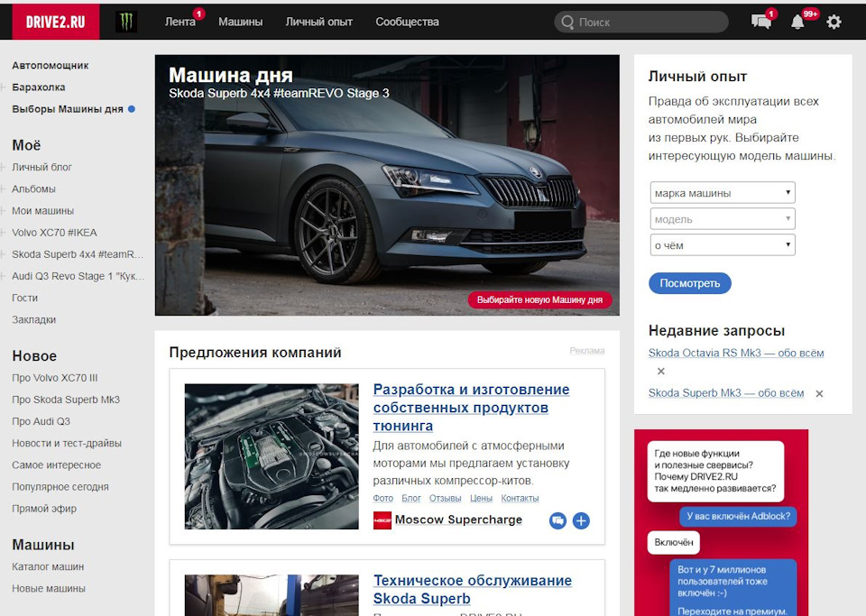
Task: Click the Посмотреть button
Action: [690, 283]
